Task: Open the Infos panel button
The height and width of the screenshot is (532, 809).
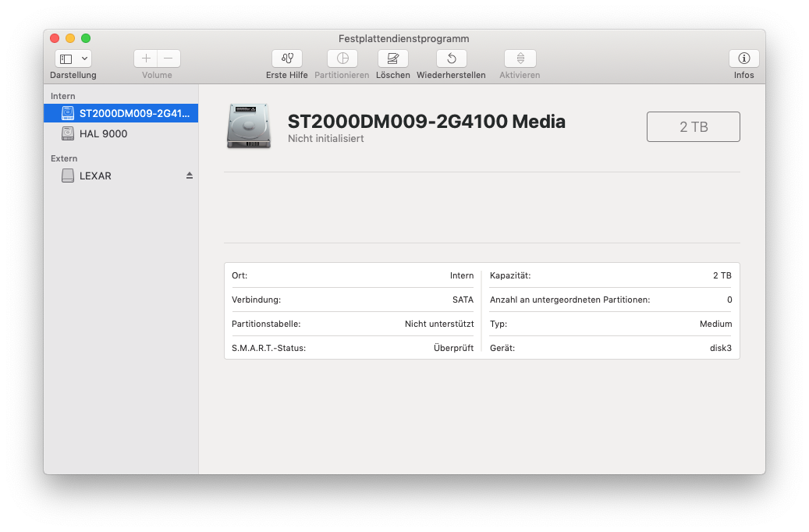Action: (x=743, y=59)
